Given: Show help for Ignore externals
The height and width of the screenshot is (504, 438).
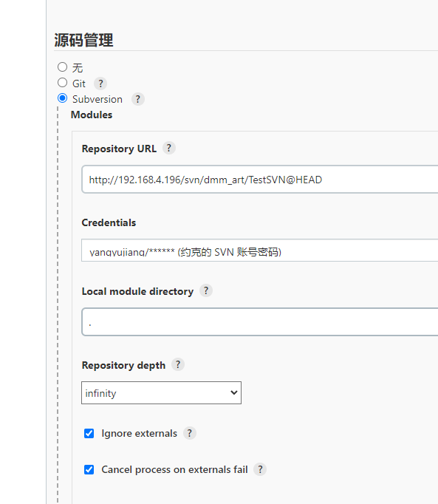Looking at the screenshot, I should tap(190, 433).
